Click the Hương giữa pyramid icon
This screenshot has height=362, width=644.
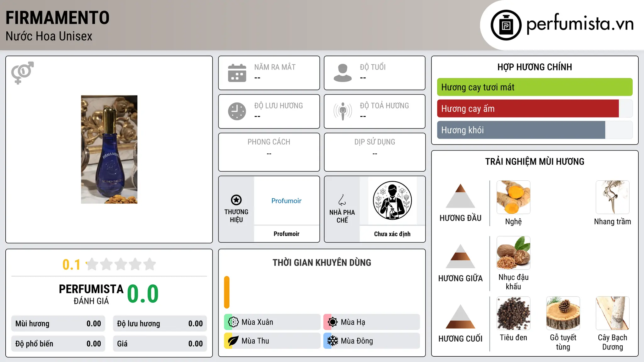point(460,256)
